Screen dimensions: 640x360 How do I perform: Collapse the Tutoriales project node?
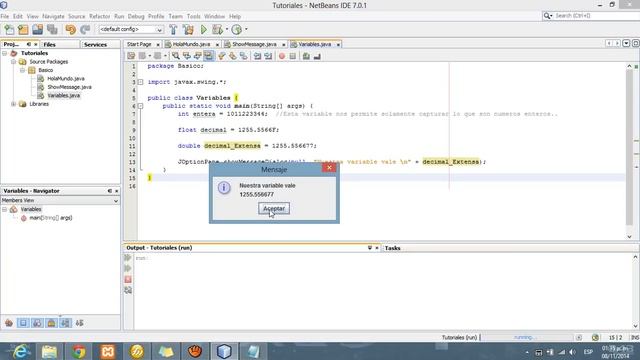(4, 53)
